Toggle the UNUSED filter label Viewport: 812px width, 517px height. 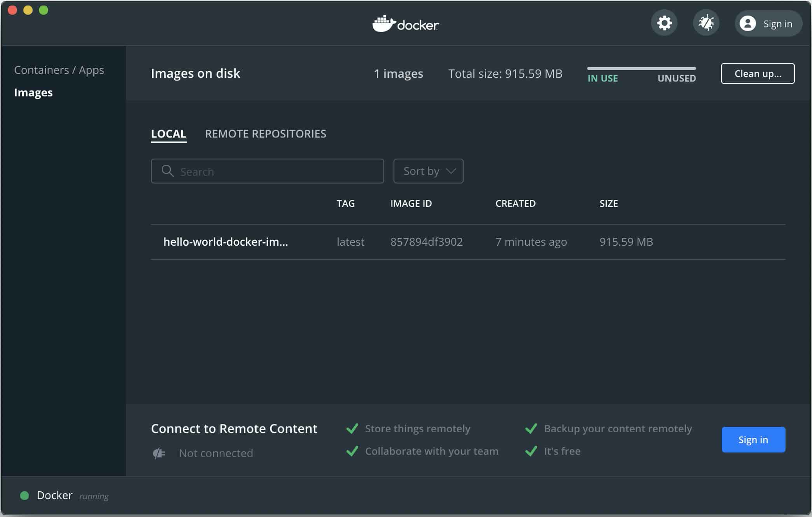pos(677,78)
